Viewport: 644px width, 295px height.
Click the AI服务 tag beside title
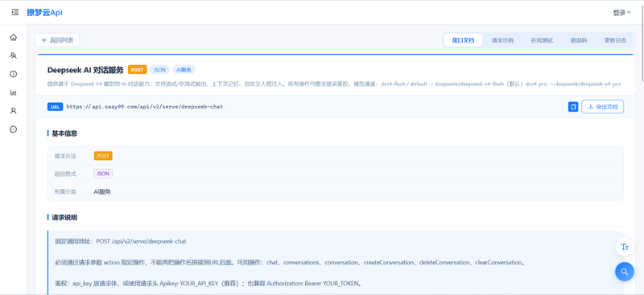point(184,70)
